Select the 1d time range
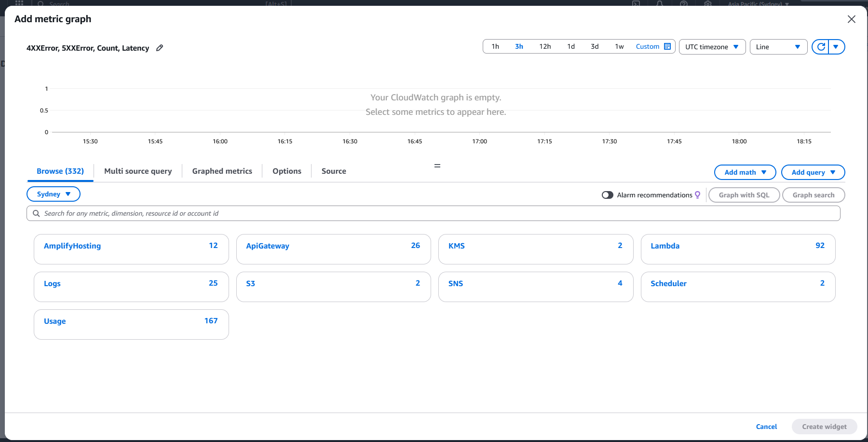868x442 pixels. point(571,46)
